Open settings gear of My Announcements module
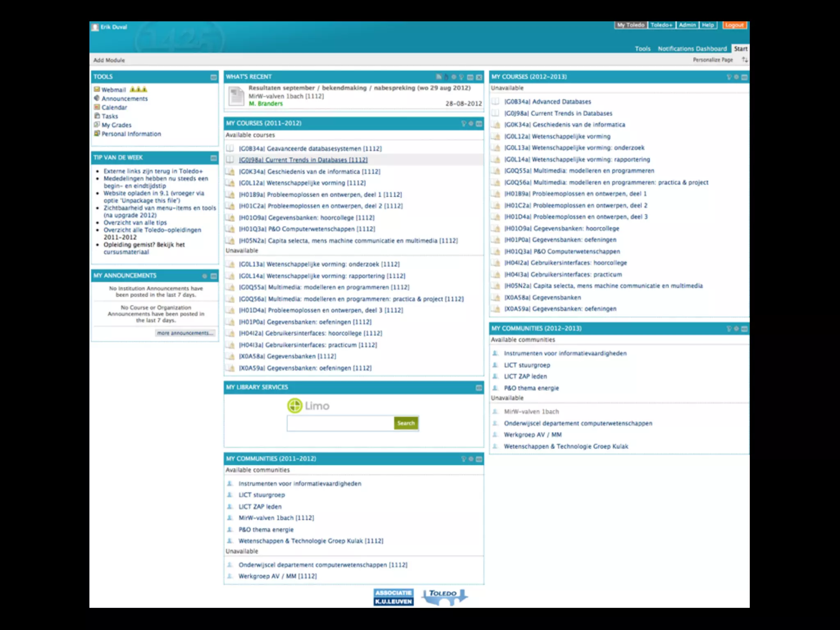 point(205,276)
